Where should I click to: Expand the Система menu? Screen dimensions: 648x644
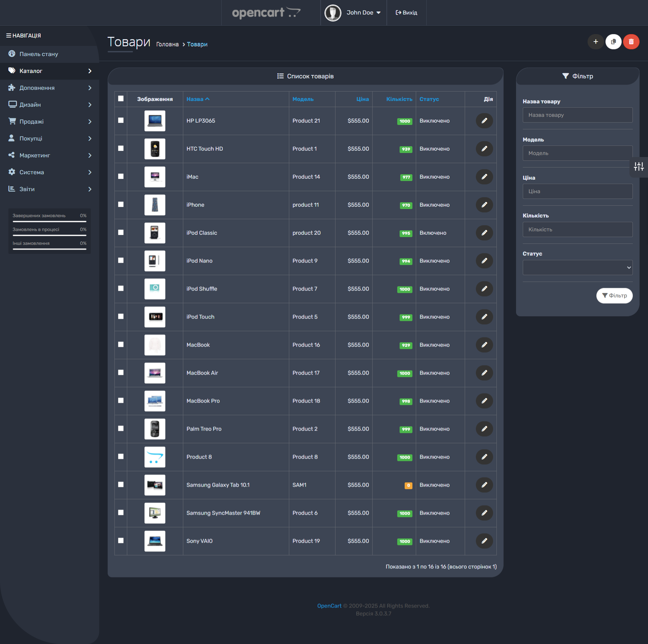[x=50, y=172]
